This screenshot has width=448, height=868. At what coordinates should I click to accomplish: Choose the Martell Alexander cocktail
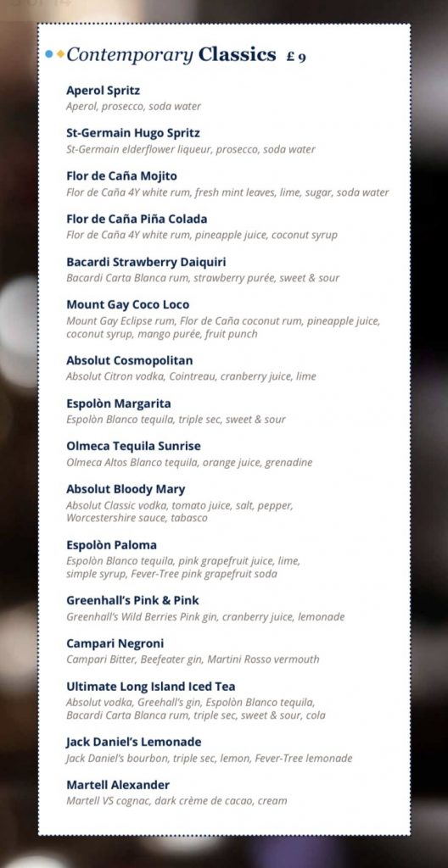tap(118, 785)
